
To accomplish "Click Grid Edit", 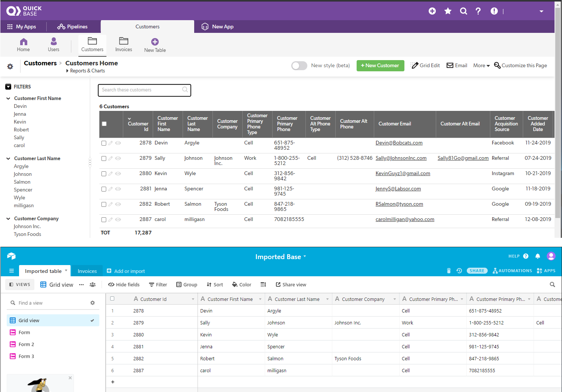I will (425, 66).
